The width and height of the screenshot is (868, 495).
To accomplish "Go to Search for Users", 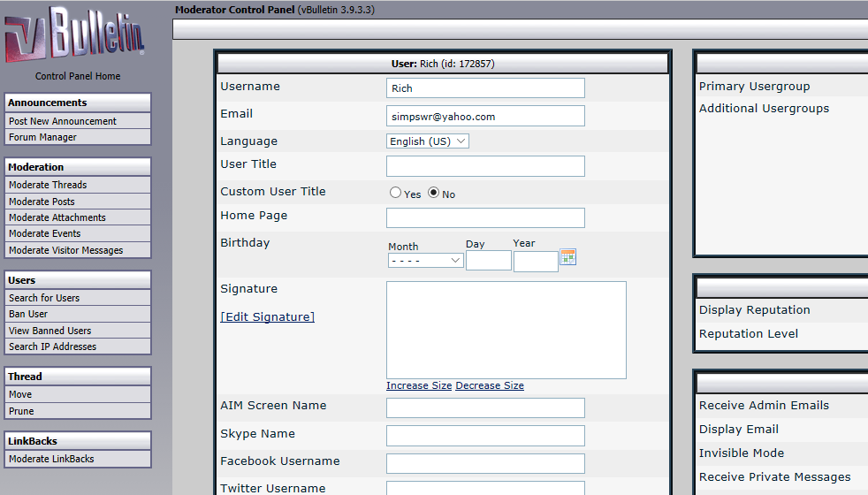I will pyautogui.click(x=44, y=298).
